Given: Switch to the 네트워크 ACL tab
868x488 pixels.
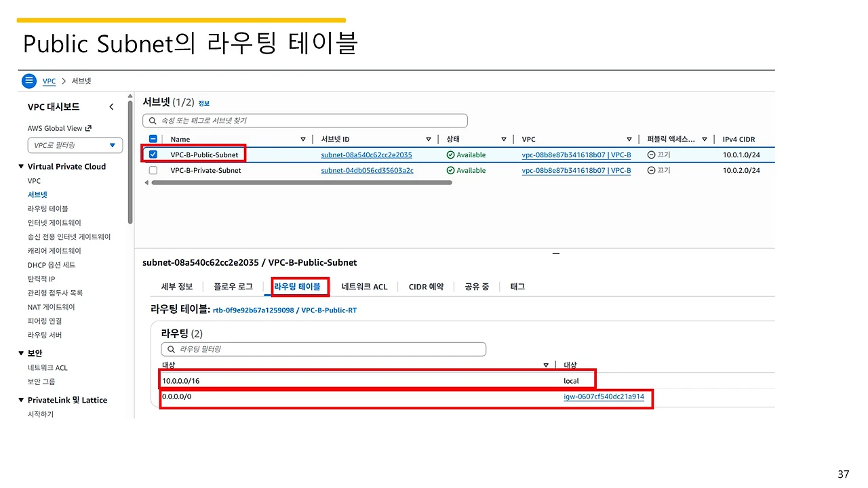Looking at the screenshot, I should [x=364, y=286].
